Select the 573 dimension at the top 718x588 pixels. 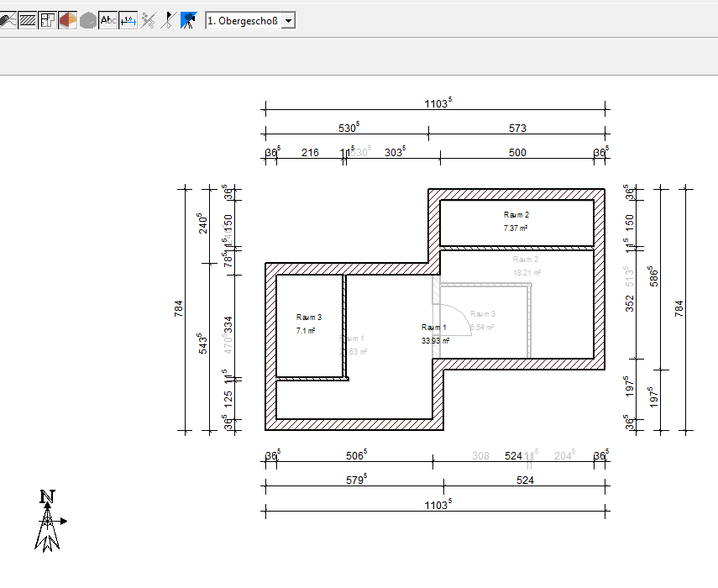517,129
